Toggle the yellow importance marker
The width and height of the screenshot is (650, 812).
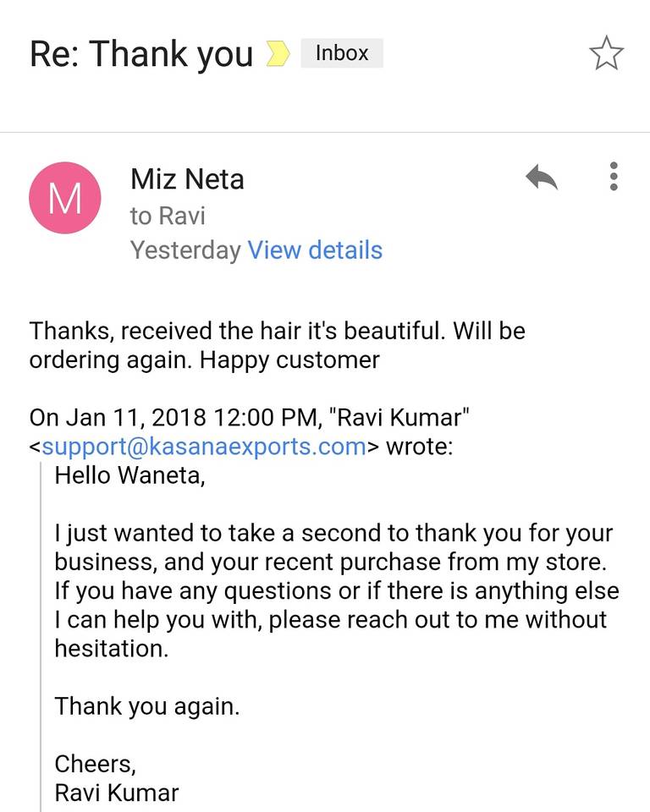point(278,54)
